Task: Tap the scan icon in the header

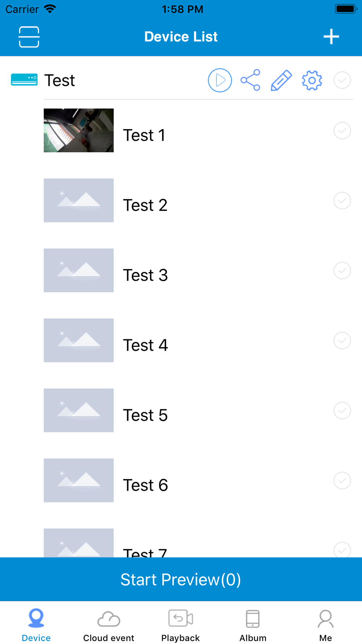Action: pos(29,37)
